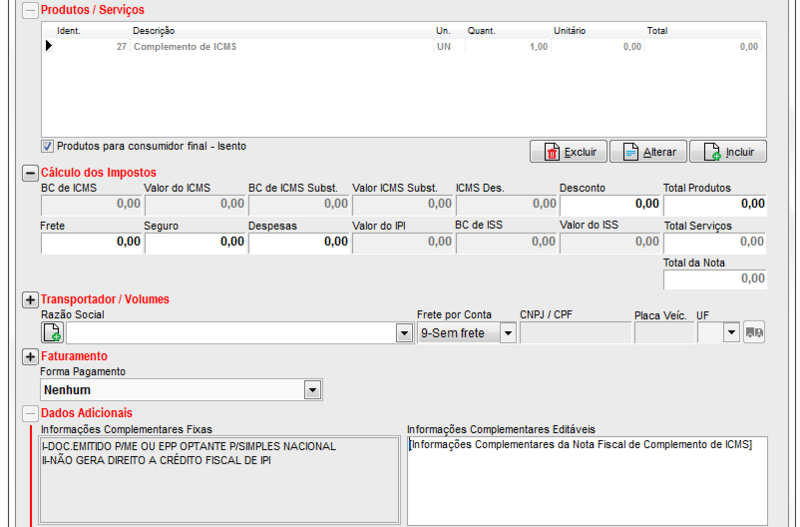Click the Desconto value field
Viewport: 800px width, 527px height.
(608, 204)
